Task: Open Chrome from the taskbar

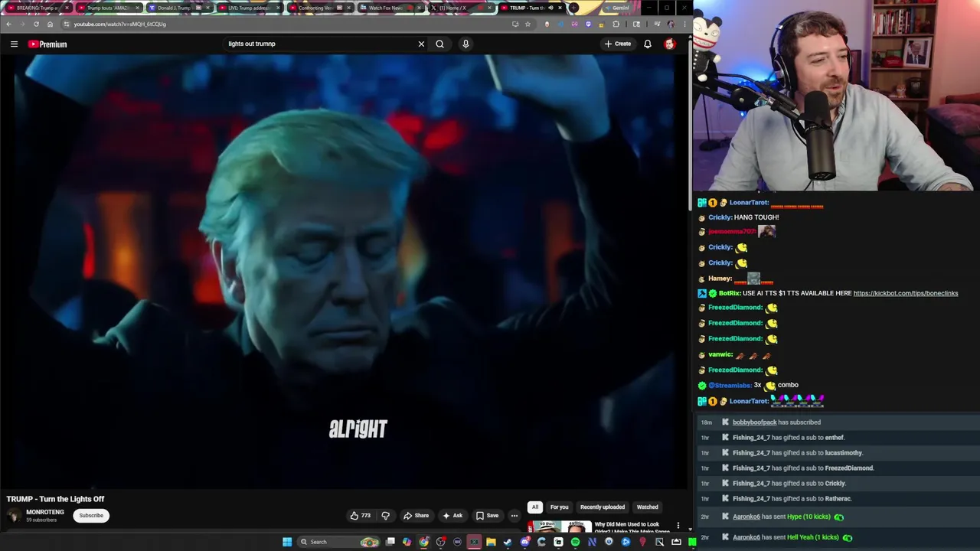Action: pyautogui.click(x=423, y=542)
